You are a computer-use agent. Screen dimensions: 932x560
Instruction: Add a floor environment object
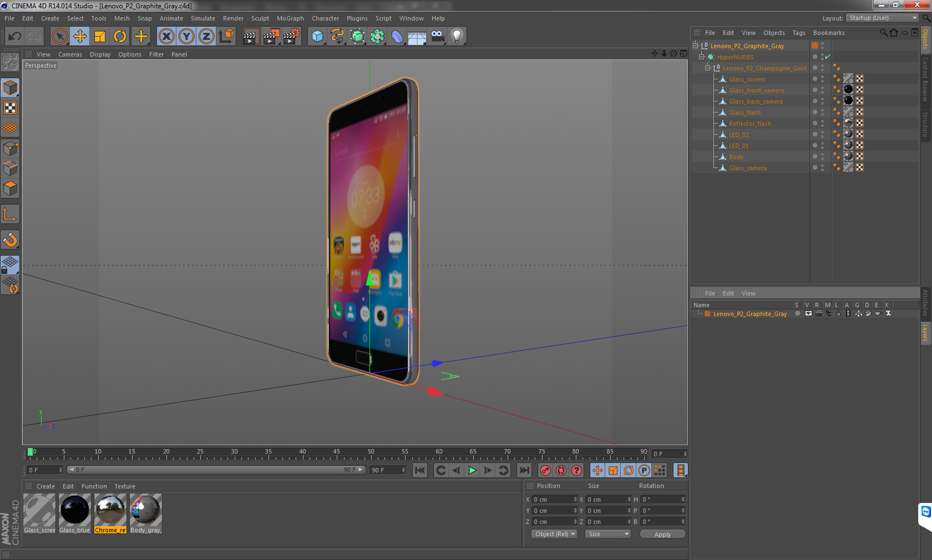(417, 37)
